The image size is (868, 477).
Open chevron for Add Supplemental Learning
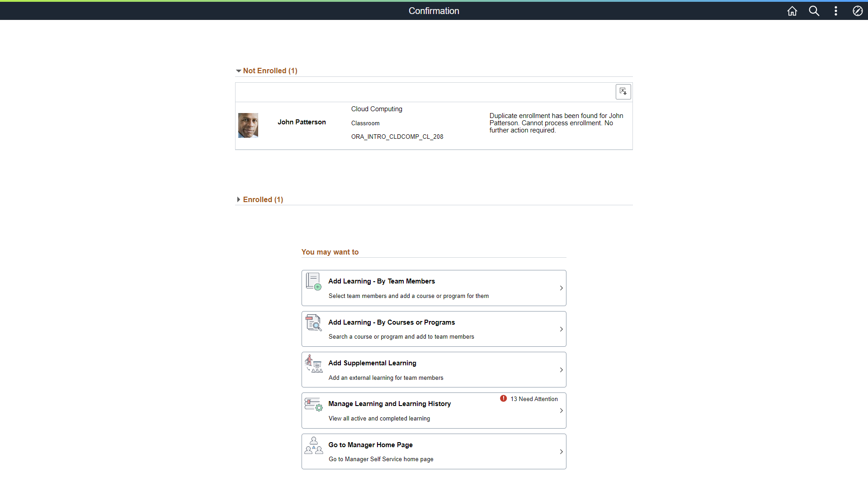(x=561, y=370)
